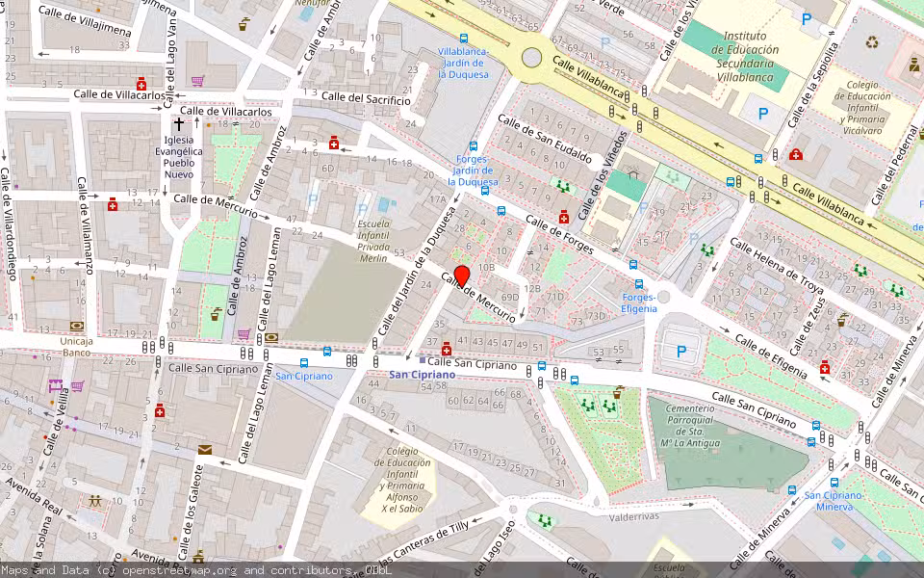Select the Cementerio Parroquial de Sta. Mª La Antigua label
The image size is (924, 578).
pyautogui.click(x=690, y=426)
